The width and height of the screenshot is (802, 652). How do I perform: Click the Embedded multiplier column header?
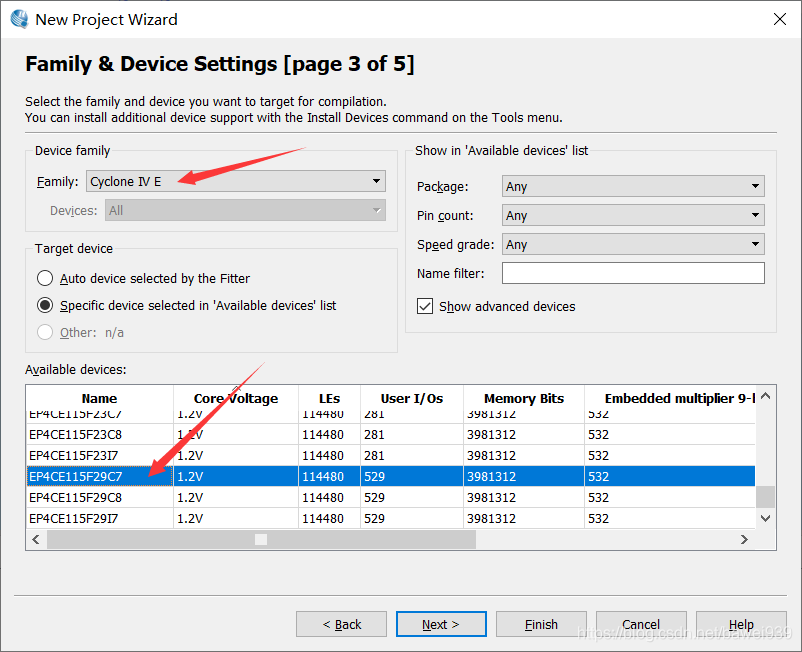pos(670,398)
